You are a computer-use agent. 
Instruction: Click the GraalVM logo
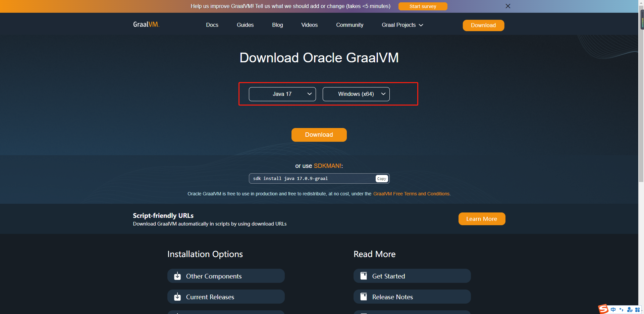click(x=146, y=24)
